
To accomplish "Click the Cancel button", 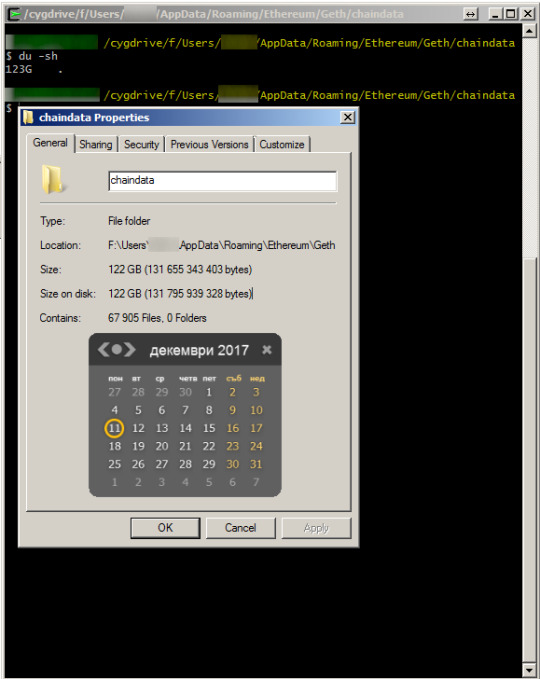I will tap(240, 528).
